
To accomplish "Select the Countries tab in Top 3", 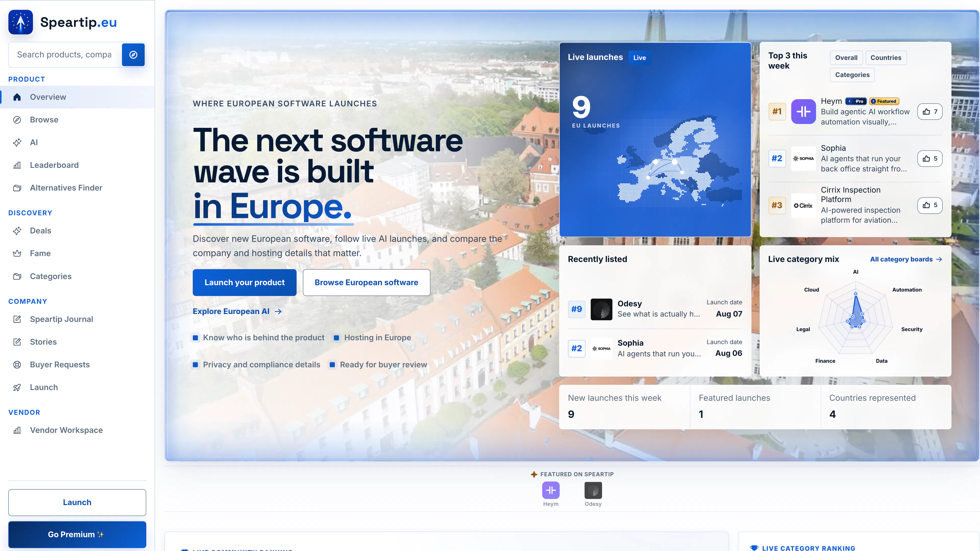I will point(886,58).
